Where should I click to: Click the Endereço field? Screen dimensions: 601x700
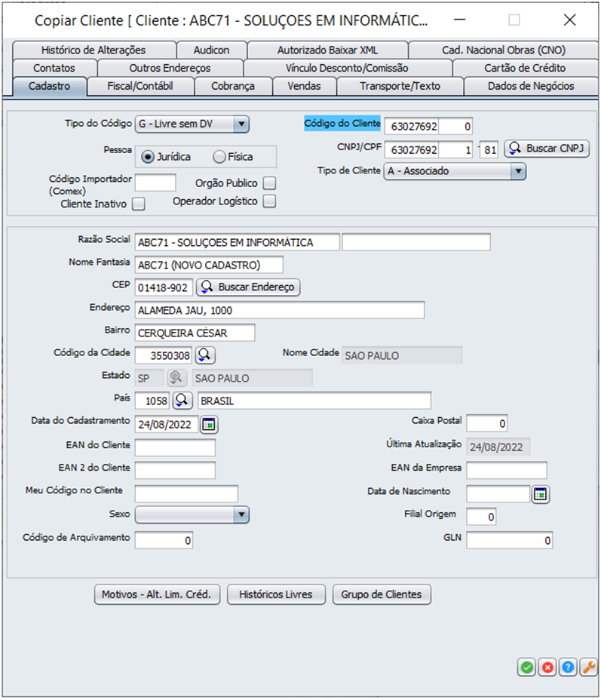coord(280,310)
